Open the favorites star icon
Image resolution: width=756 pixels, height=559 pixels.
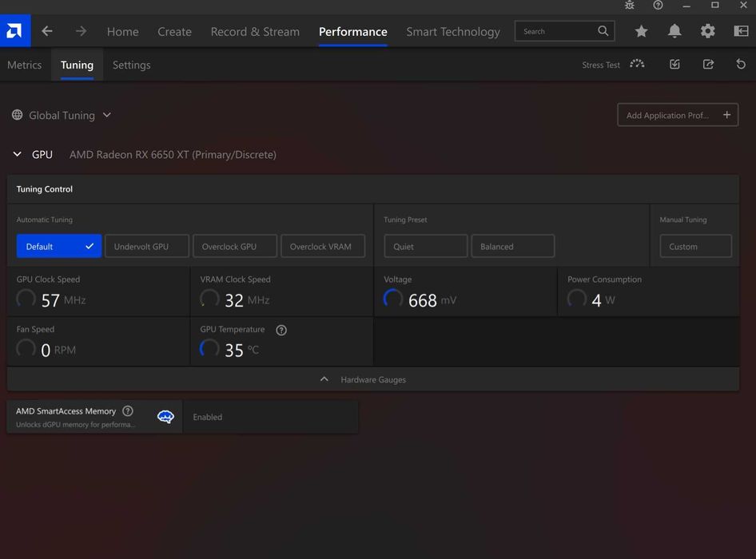click(641, 31)
